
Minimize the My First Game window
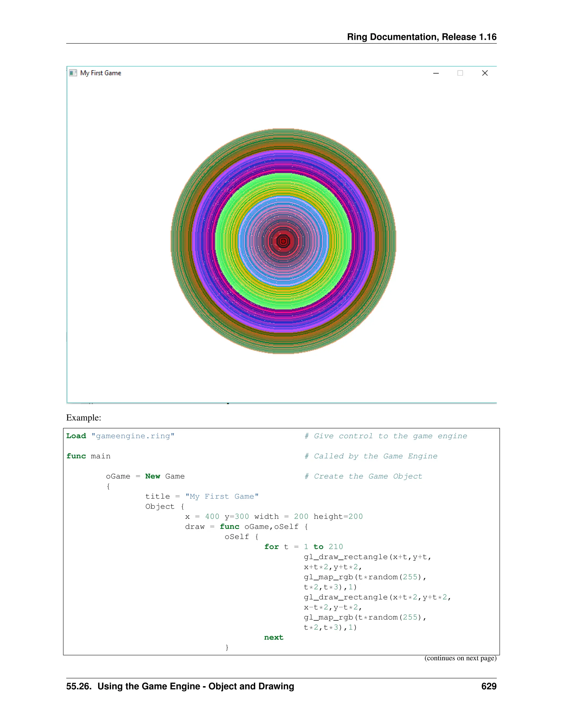click(436, 73)
